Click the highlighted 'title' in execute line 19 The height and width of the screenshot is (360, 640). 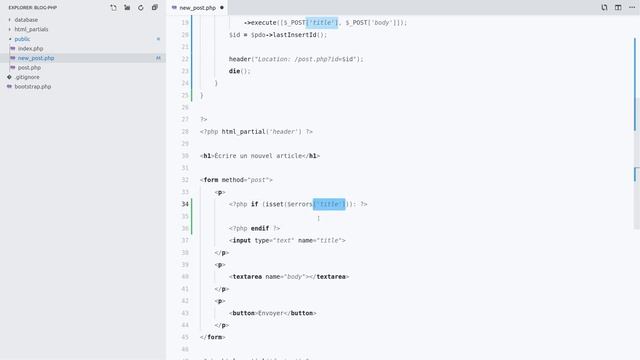pos(322,22)
